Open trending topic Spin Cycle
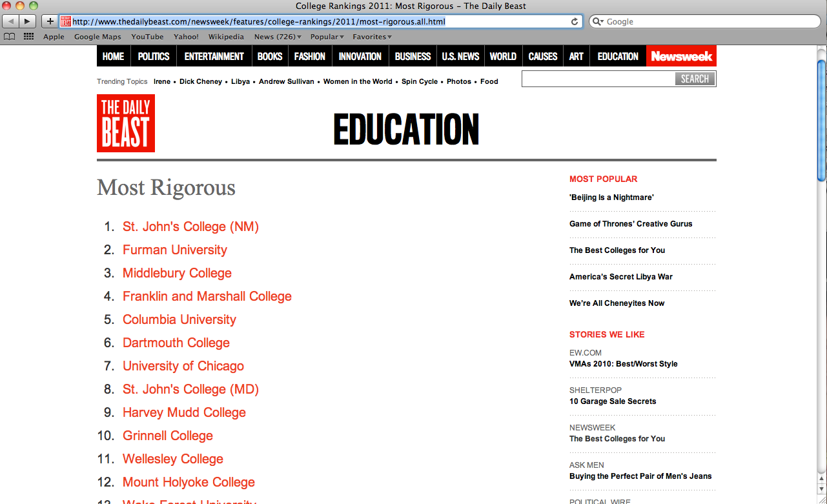Viewport: 827px width, 504px height. pyautogui.click(x=420, y=81)
